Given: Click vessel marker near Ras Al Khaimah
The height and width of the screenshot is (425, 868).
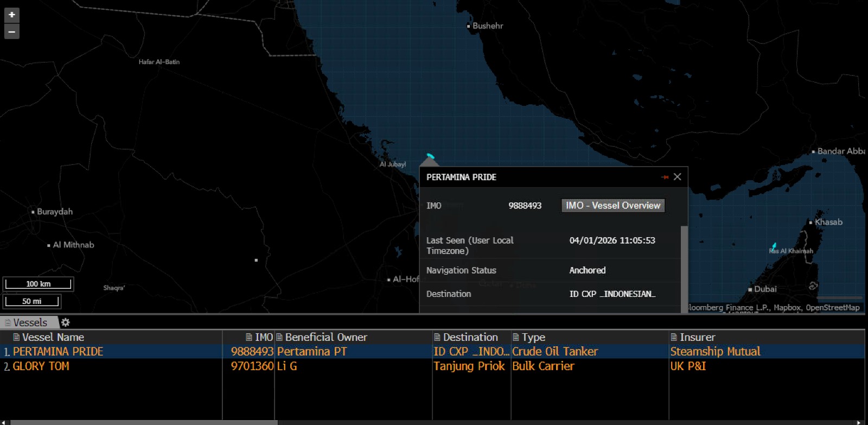Looking at the screenshot, I should [774, 246].
